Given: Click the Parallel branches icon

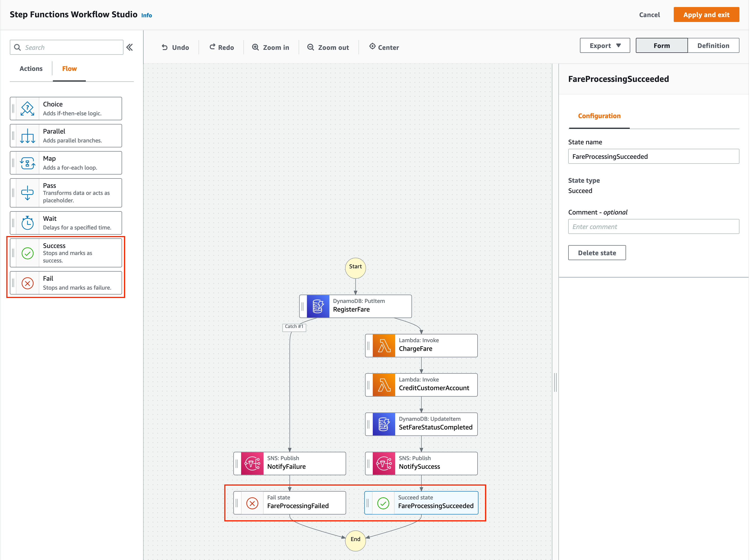Looking at the screenshot, I should point(27,136).
